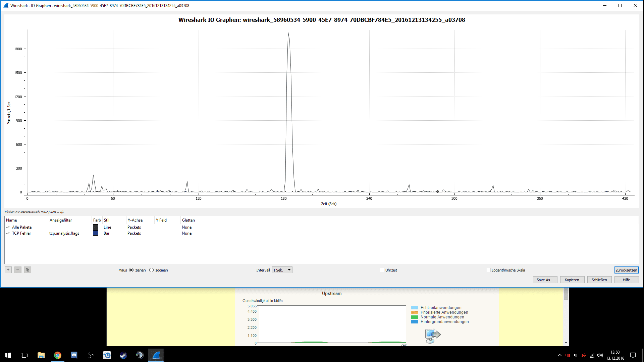The image size is (644, 362).
Task: Click the red 48 temperature tray icon
Action: (568, 355)
